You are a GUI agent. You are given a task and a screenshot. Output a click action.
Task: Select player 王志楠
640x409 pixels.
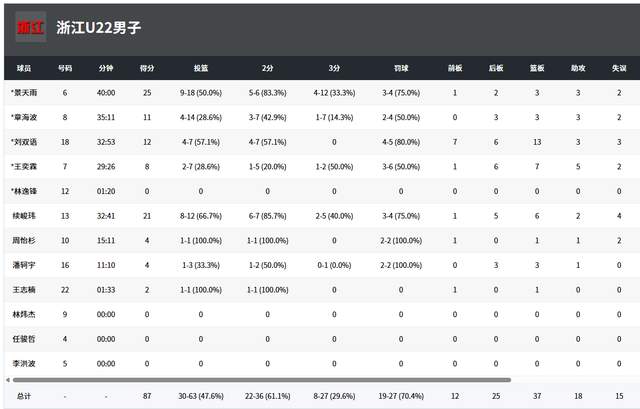tap(22, 289)
